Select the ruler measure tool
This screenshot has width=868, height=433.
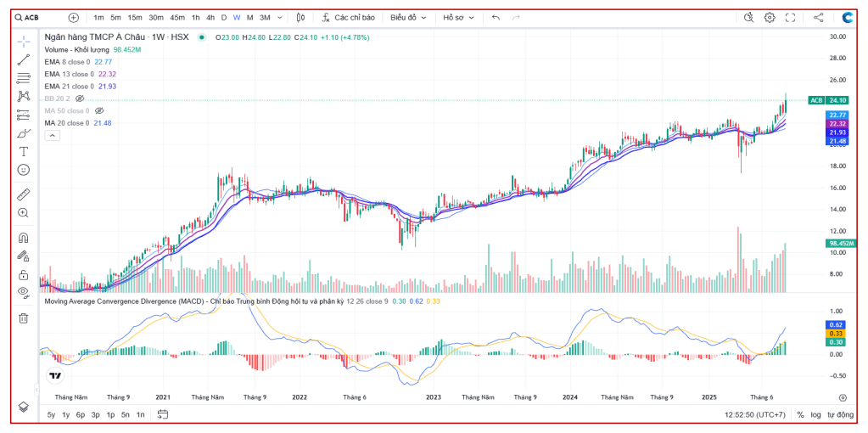[23, 194]
